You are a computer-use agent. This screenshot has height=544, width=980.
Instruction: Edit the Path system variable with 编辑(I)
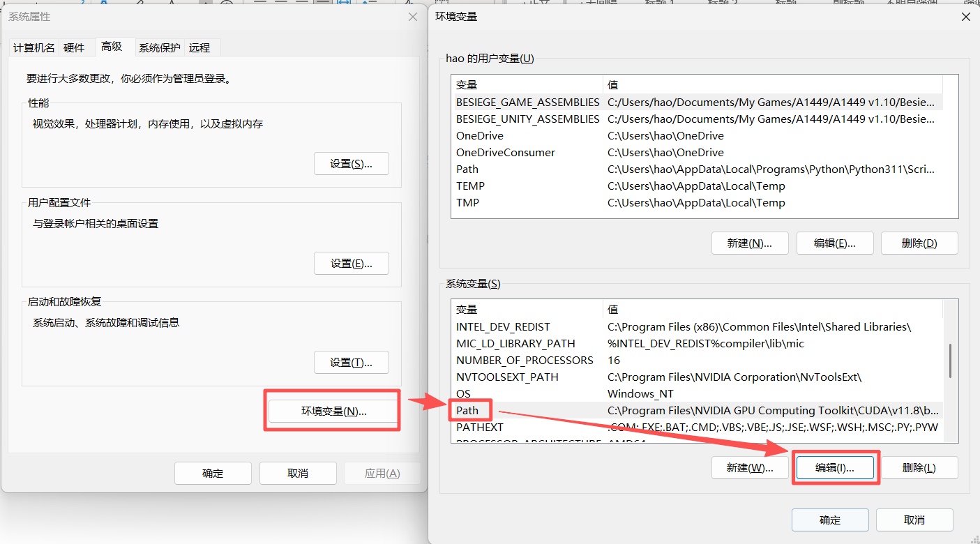pyautogui.click(x=834, y=467)
